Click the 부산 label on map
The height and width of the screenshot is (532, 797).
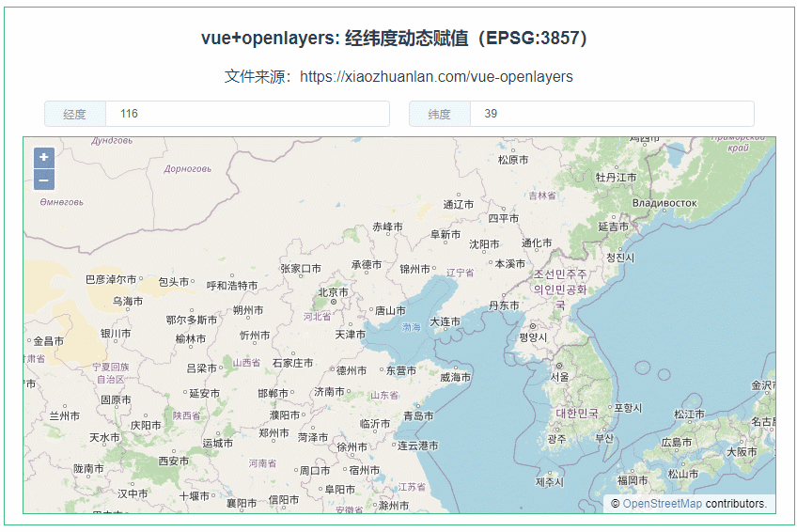604,439
